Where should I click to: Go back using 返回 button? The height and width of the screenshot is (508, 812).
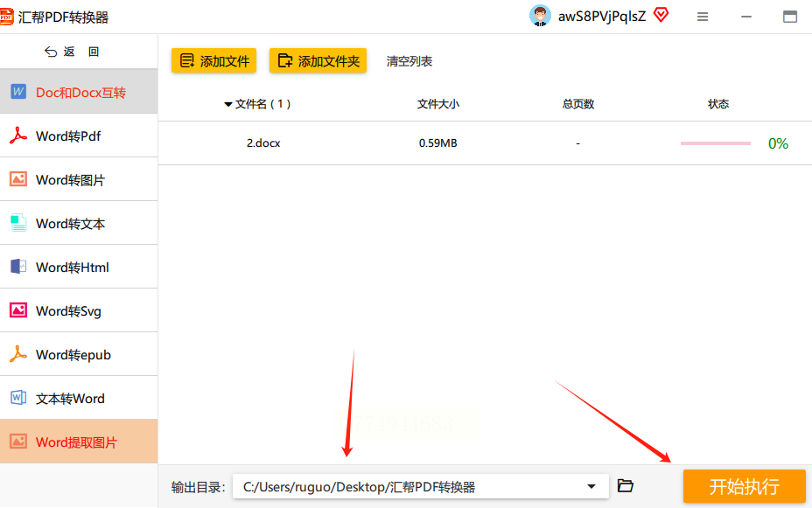pyautogui.click(x=72, y=52)
